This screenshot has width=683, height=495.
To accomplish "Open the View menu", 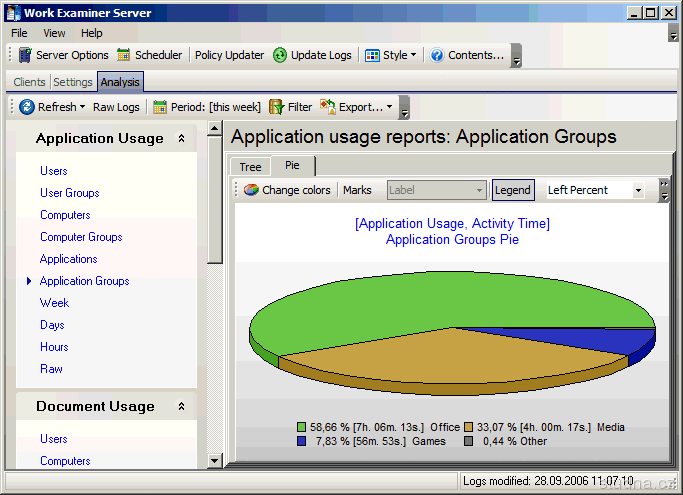I will point(54,33).
